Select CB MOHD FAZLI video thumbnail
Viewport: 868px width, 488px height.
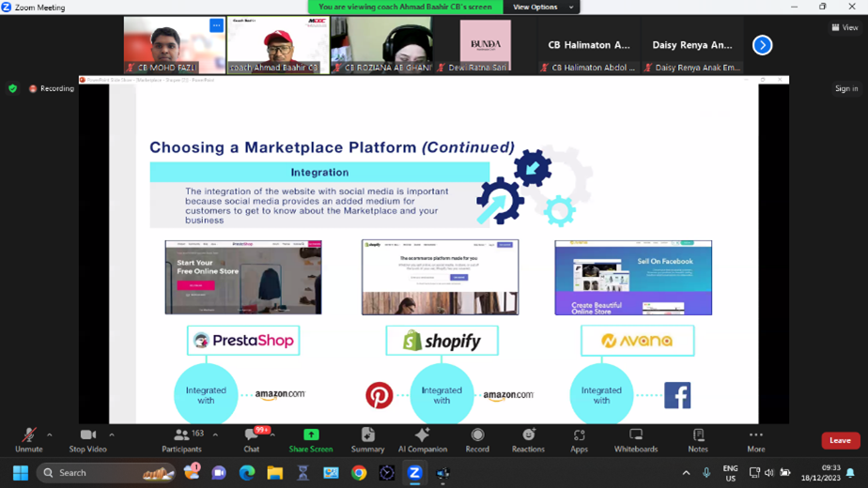pyautogui.click(x=175, y=45)
